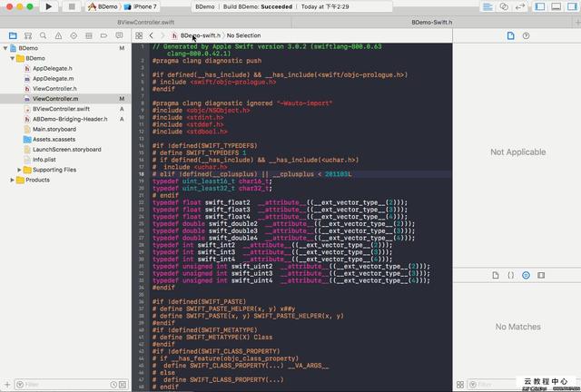Run the BDemo project with play button

point(48,6)
